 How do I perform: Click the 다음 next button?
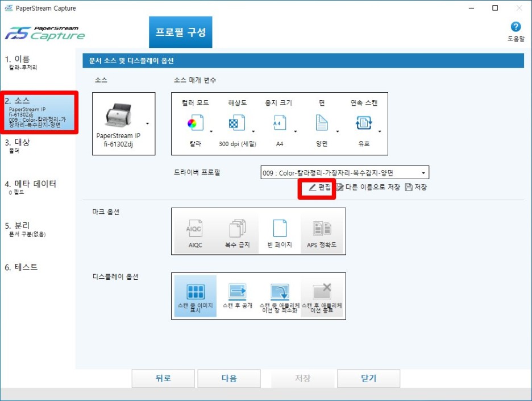coord(229,378)
